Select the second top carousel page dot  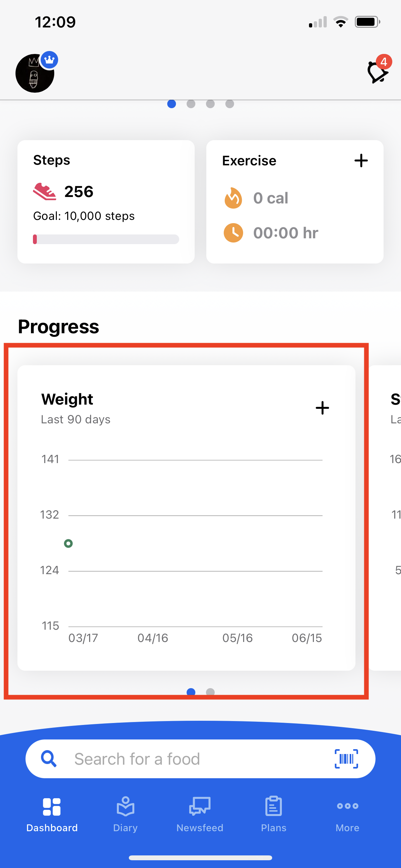(191, 104)
